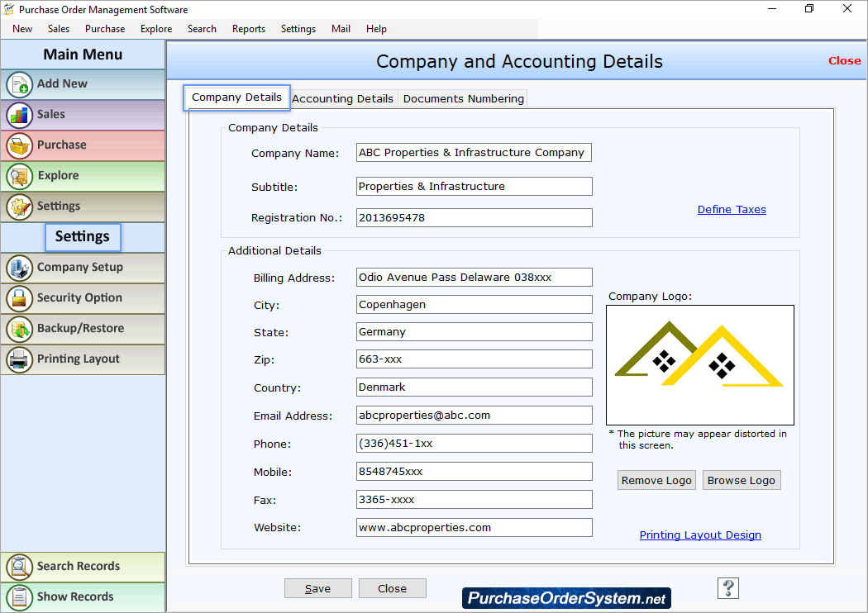Screen dimensions: 868x613
Task: Open the Purchase section icon
Action: (x=19, y=145)
